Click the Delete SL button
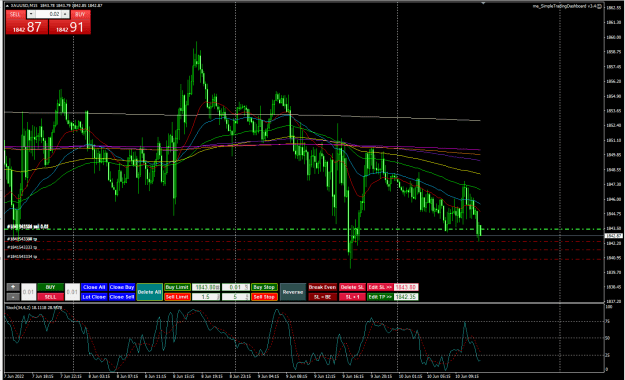Viewport: 625px width, 380px height. [352, 287]
